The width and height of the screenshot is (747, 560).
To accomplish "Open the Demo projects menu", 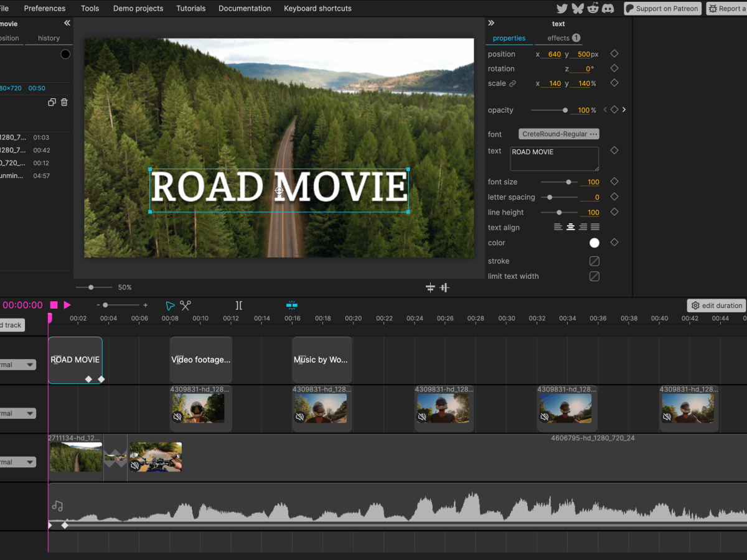I will click(x=138, y=9).
